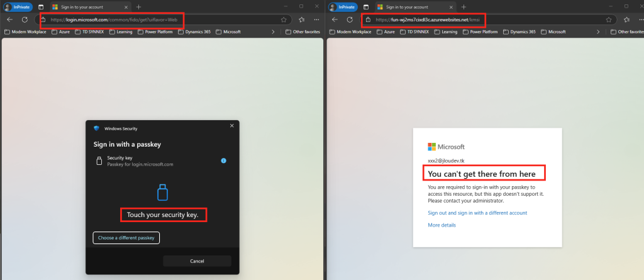Refresh the page in left browser
This screenshot has width=644, height=280.
click(25, 20)
